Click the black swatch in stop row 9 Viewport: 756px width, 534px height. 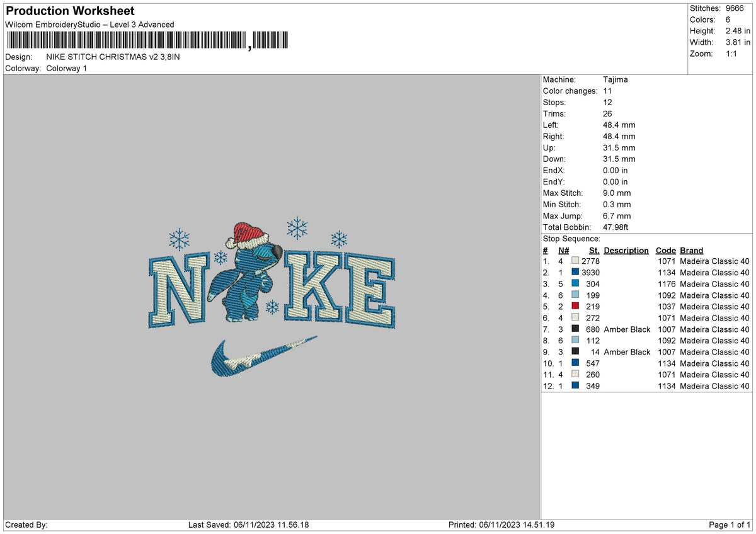575,352
